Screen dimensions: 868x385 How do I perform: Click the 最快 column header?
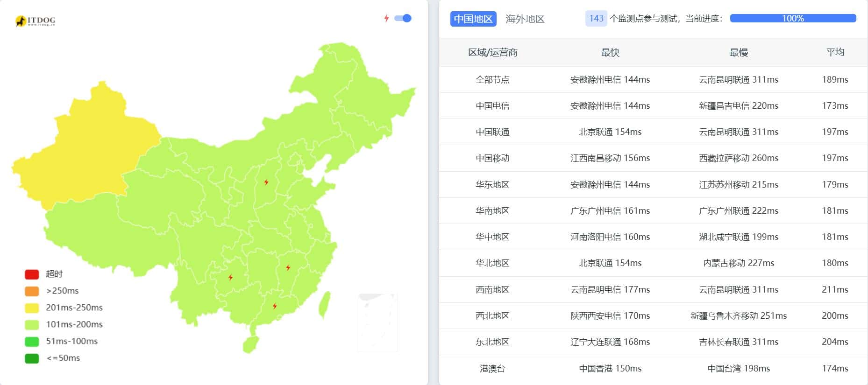tap(610, 52)
